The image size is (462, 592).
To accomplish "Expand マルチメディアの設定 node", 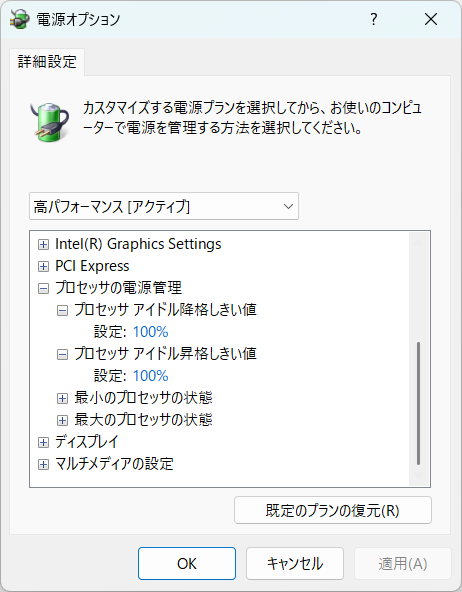I will (x=43, y=464).
